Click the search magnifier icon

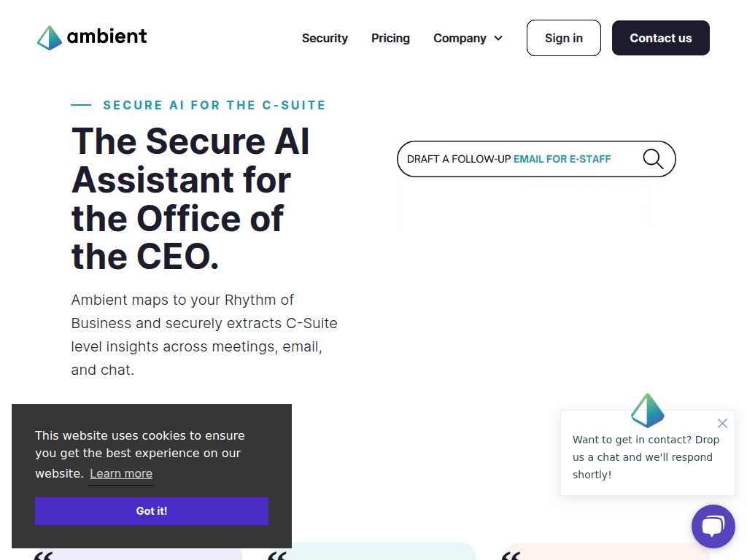coord(653,159)
